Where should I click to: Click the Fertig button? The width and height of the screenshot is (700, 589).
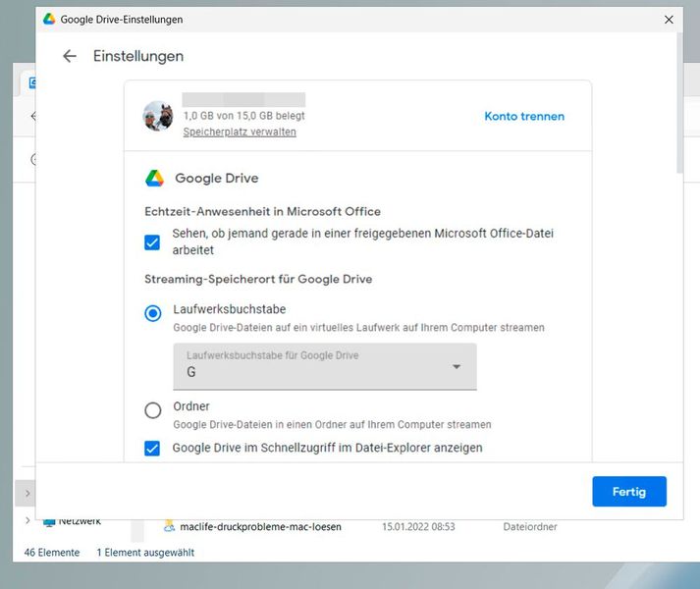click(x=629, y=491)
